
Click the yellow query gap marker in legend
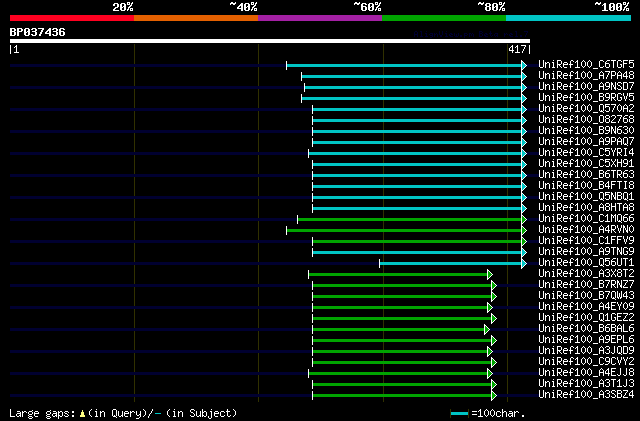pos(82,414)
